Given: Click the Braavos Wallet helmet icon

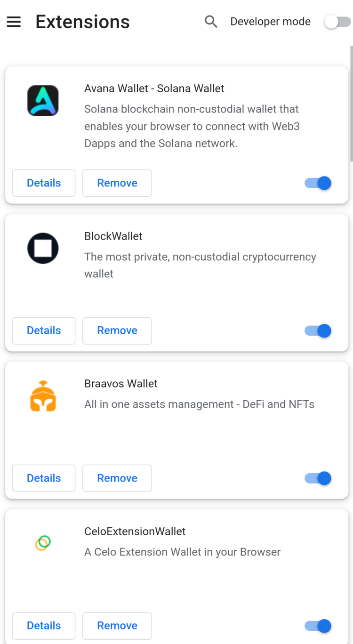Looking at the screenshot, I should coord(43,396).
